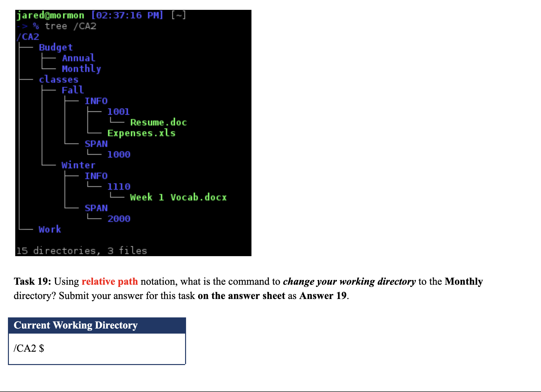This screenshot has height=392, width=541.
Task: Click the Expenses.xls file name
Action: [x=141, y=133]
